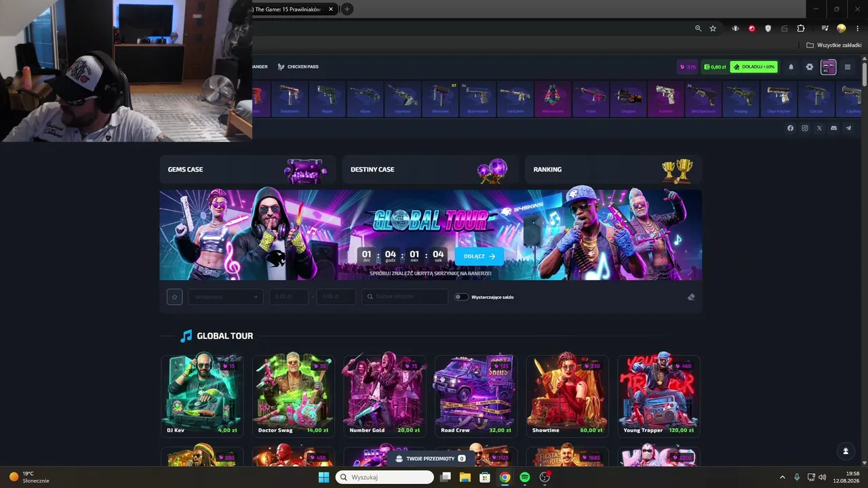Screen dimensions: 868x488
Task: Click the maximum price input field
Action: tap(336, 297)
